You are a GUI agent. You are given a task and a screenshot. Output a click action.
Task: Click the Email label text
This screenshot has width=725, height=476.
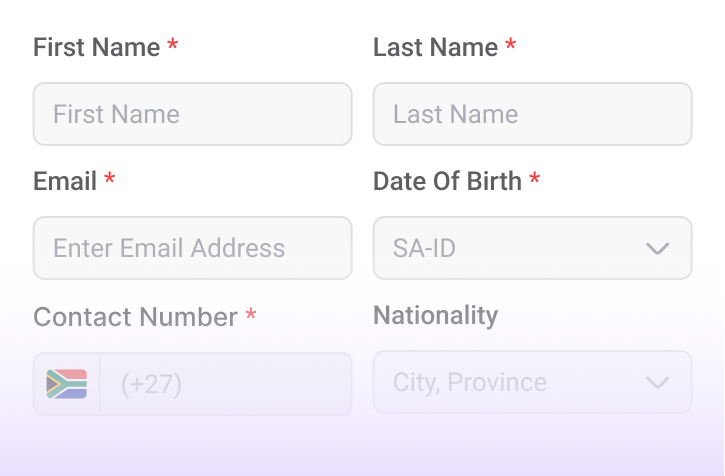coord(65,181)
